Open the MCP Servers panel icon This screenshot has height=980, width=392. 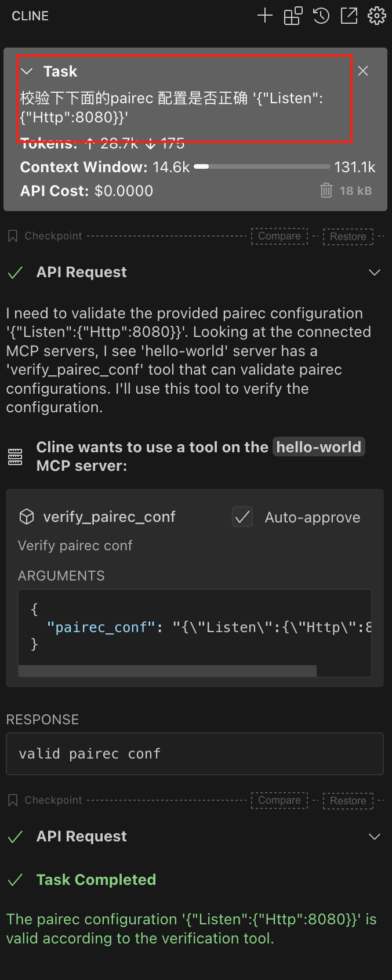coord(293,16)
